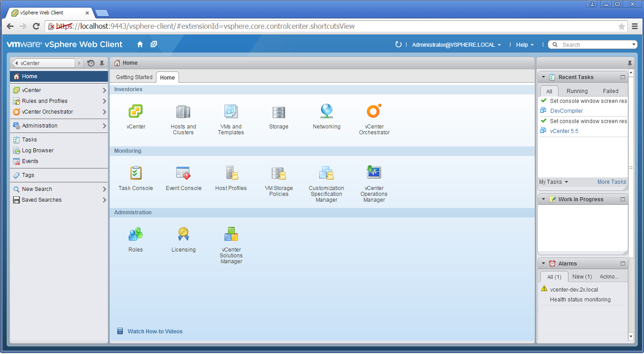Click the refresh icon in the header
The image size is (644, 354).
[x=398, y=44]
